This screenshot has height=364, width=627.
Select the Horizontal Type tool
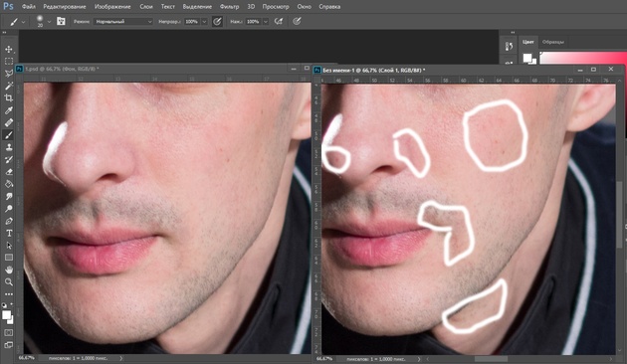(x=8, y=233)
